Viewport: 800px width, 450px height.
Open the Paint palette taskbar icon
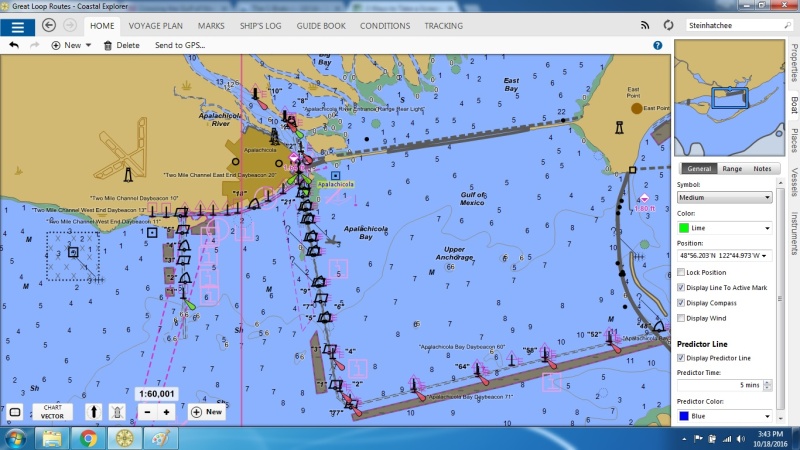point(161,438)
